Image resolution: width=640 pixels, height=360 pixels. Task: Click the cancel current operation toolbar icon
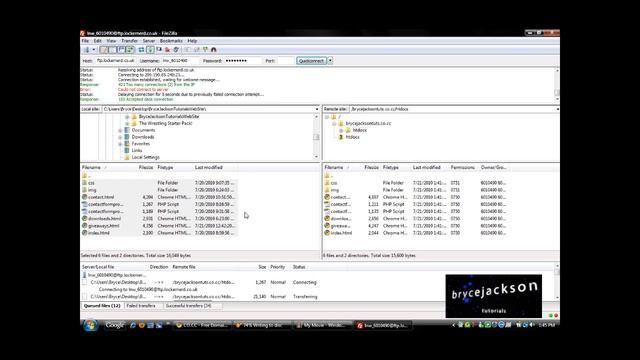[x=159, y=50]
